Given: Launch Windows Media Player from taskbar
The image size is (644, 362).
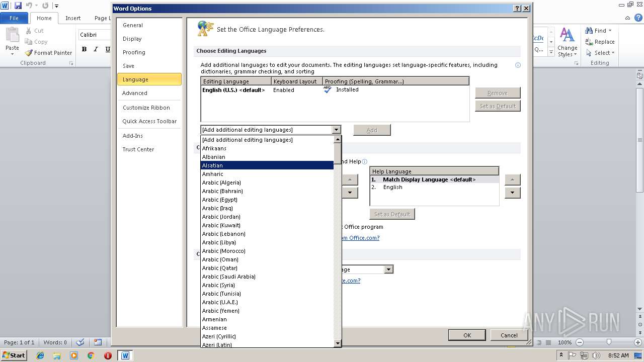Looking at the screenshot, I should click(74, 355).
